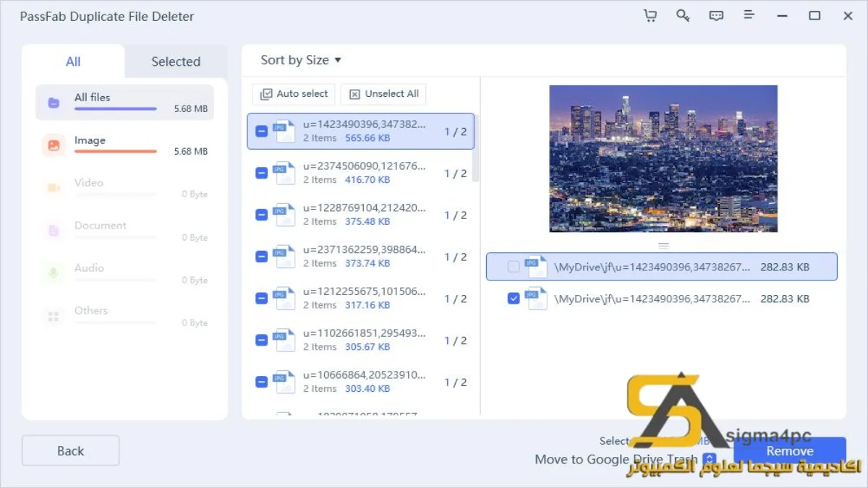
Task: Click JPG icon of u=1102661851 group
Action: [x=284, y=341]
